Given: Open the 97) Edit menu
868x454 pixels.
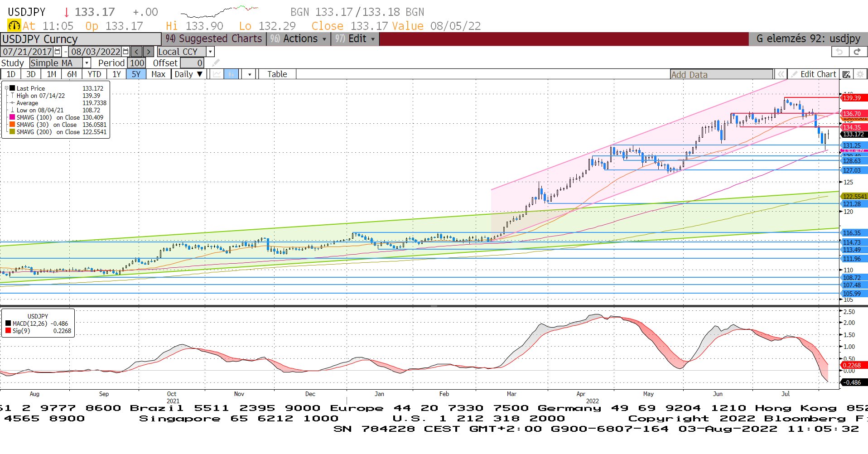Looking at the screenshot, I should pos(355,39).
